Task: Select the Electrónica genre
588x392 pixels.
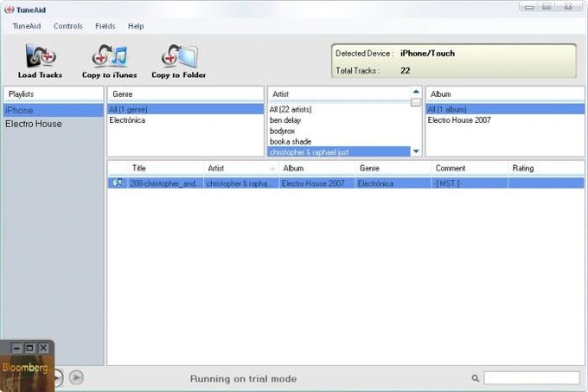Action: pos(186,120)
